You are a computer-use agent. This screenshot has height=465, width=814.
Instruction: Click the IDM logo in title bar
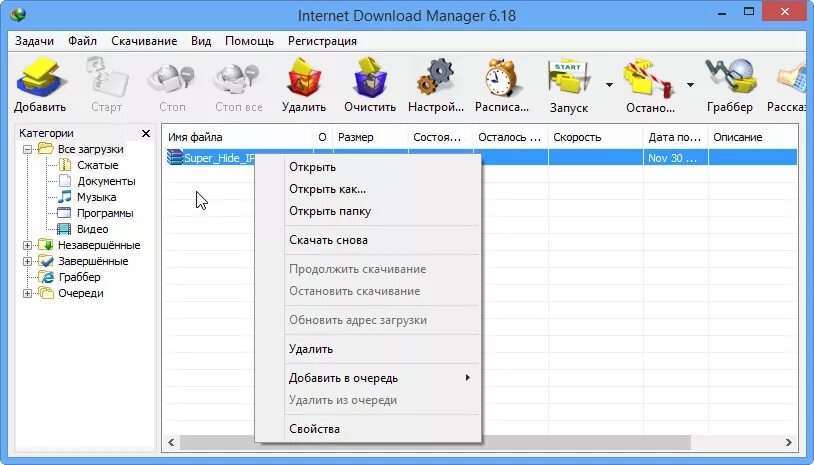(x=18, y=15)
